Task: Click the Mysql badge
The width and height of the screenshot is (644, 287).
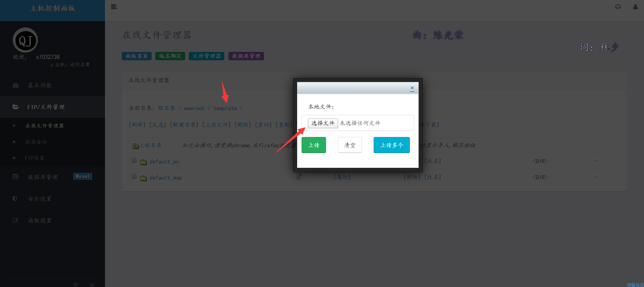Action: (x=83, y=176)
